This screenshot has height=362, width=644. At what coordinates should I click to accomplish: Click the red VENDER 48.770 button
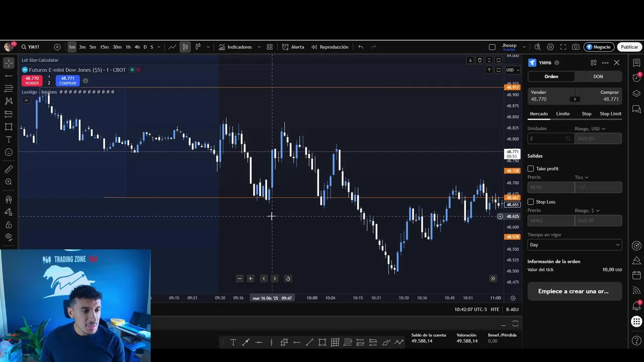point(32,80)
